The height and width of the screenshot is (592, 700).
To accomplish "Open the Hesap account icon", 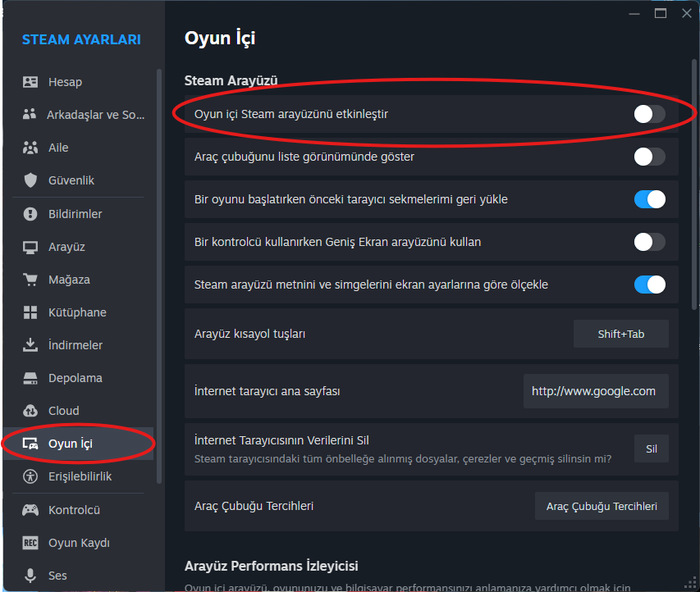I will 30,82.
